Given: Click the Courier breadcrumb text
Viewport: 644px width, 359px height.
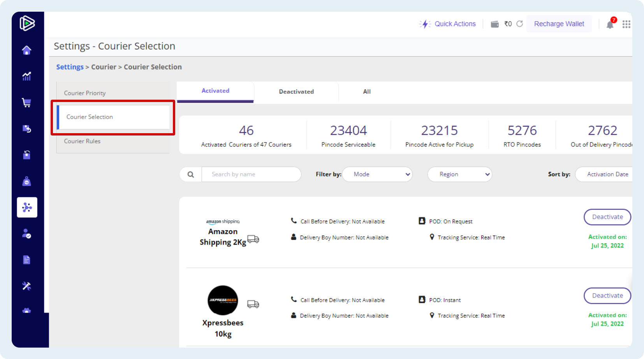Looking at the screenshot, I should pos(104,67).
